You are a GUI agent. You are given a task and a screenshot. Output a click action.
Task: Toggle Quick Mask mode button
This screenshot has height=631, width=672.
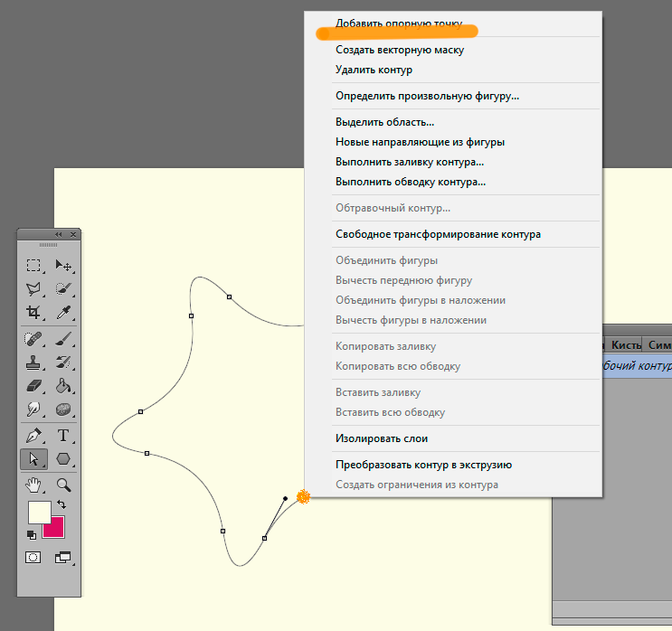33,558
